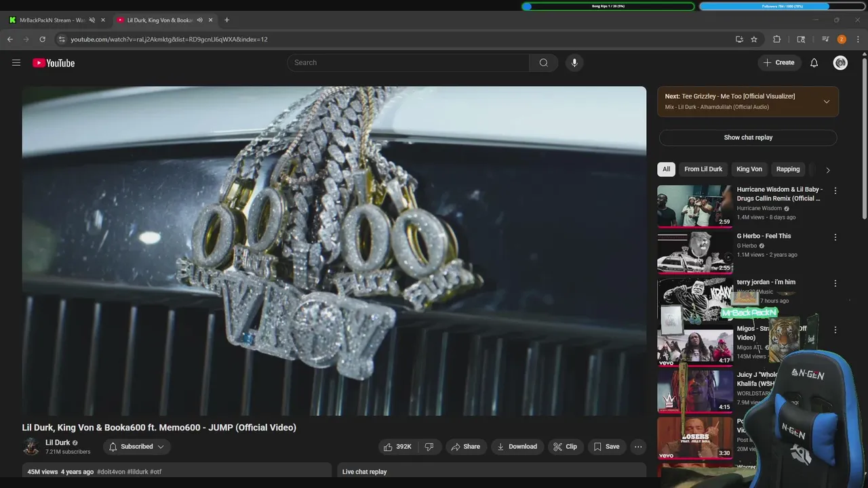This screenshot has height=488, width=868.
Task: Open the media control icon in toolbar
Action: [825, 39]
